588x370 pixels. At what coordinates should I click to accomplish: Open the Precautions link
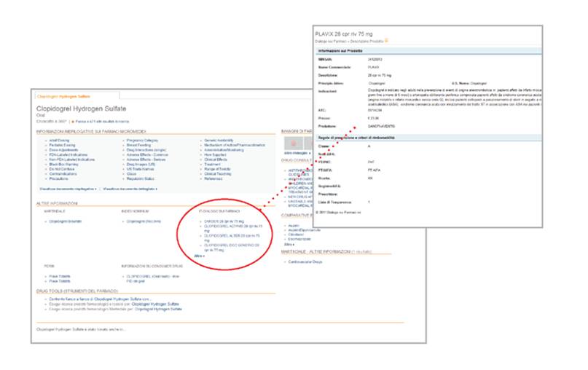click(59, 179)
